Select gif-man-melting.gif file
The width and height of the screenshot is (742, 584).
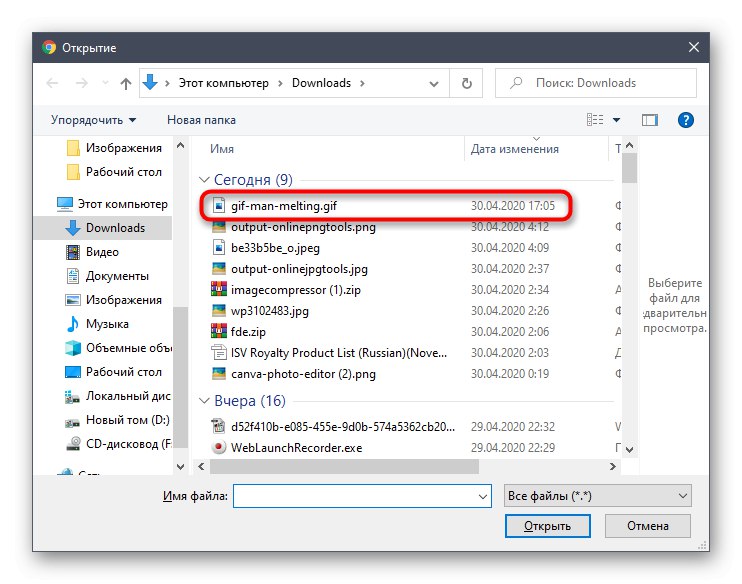coord(284,206)
